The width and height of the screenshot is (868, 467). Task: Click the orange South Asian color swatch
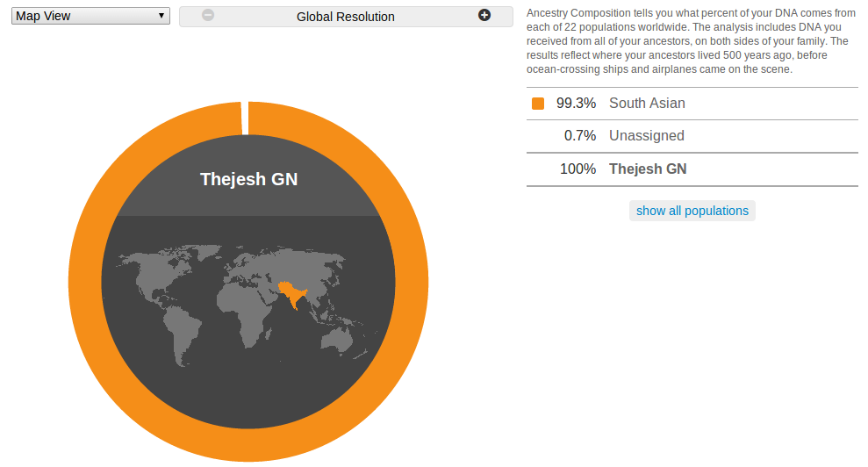537,104
